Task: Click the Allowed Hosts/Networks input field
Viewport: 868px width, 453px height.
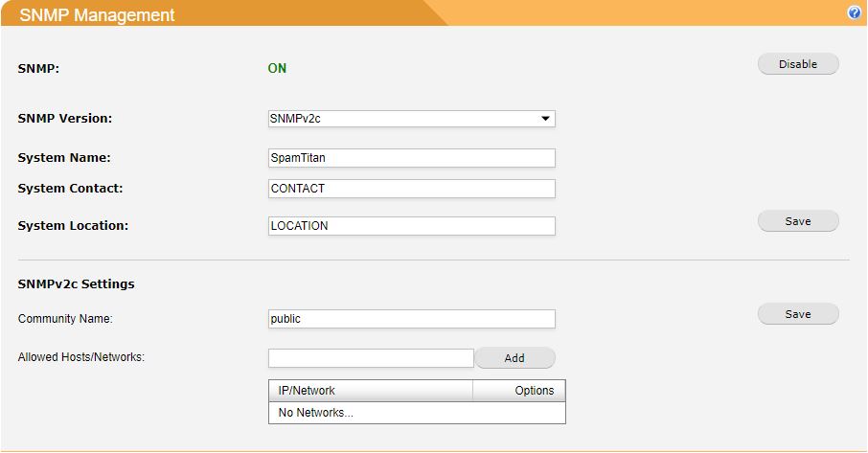Action: coord(371,358)
